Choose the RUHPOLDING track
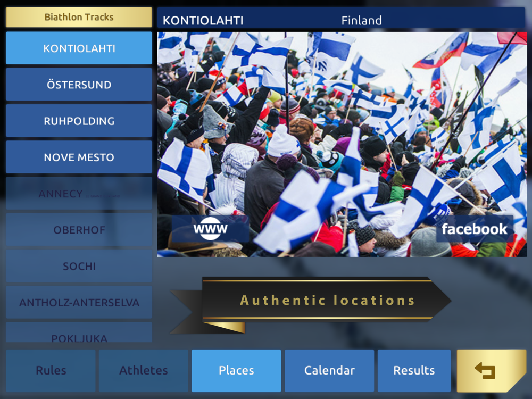532x399 pixels. (x=79, y=121)
